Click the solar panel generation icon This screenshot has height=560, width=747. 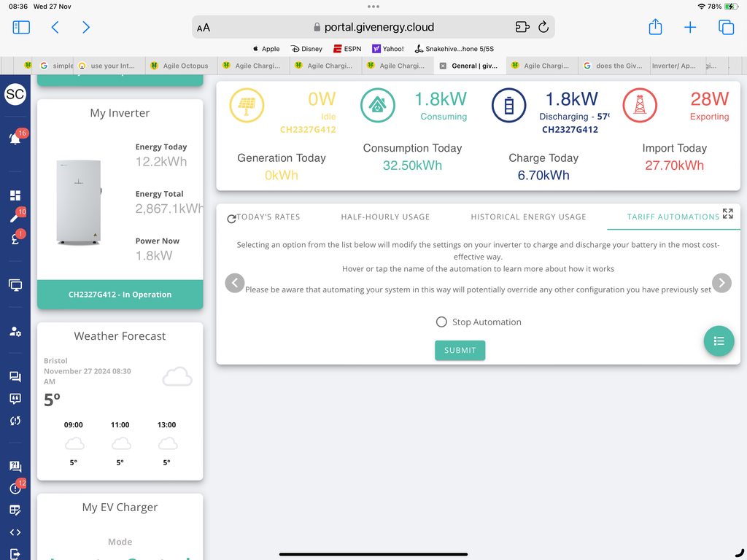(x=247, y=106)
